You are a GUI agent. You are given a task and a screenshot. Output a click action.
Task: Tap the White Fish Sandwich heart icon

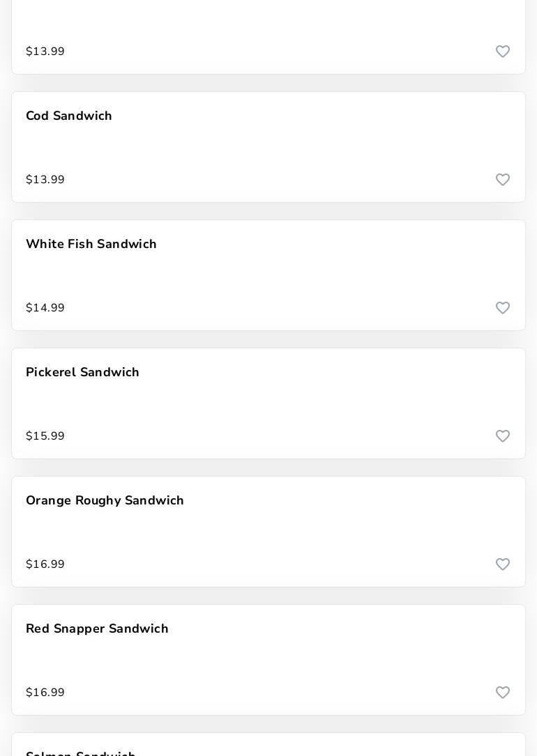503,308
